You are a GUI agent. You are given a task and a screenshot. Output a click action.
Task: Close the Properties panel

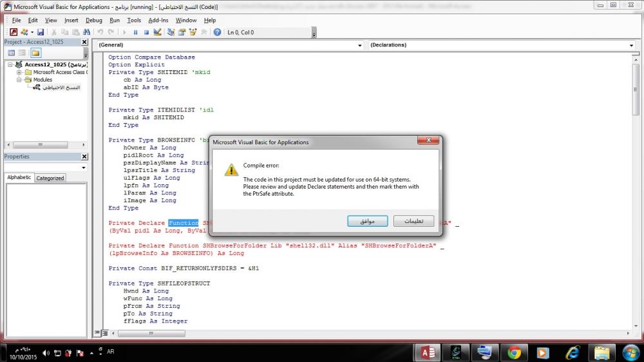pyautogui.click(x=84, y=157)
